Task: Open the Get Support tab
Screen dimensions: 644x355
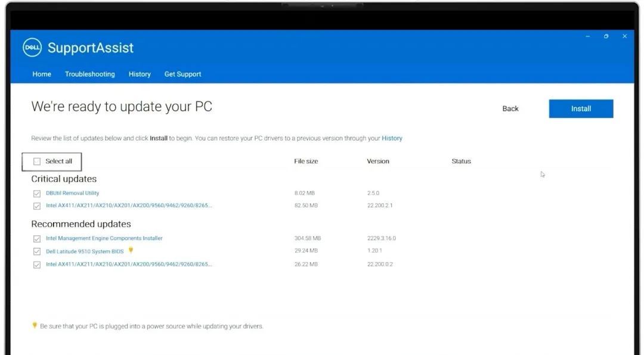Action: coord(183,74)
